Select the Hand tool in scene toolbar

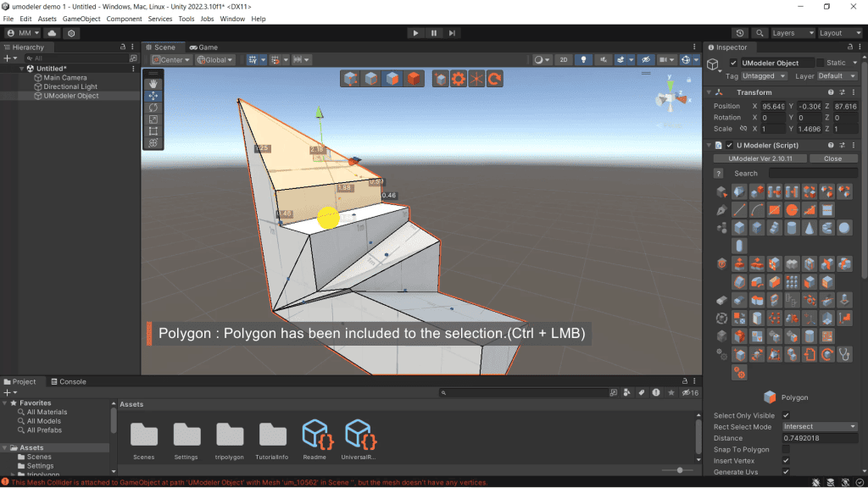153,84
